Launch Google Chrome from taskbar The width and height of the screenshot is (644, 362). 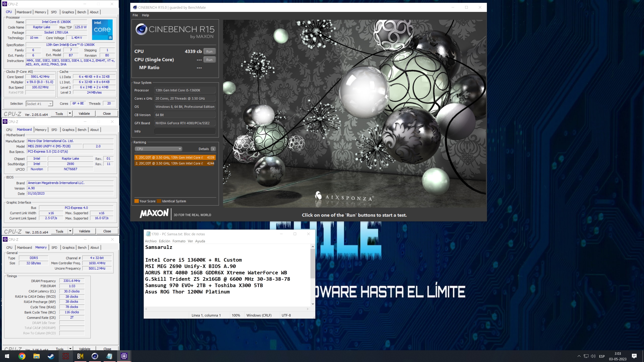click(x=22, y=356)
